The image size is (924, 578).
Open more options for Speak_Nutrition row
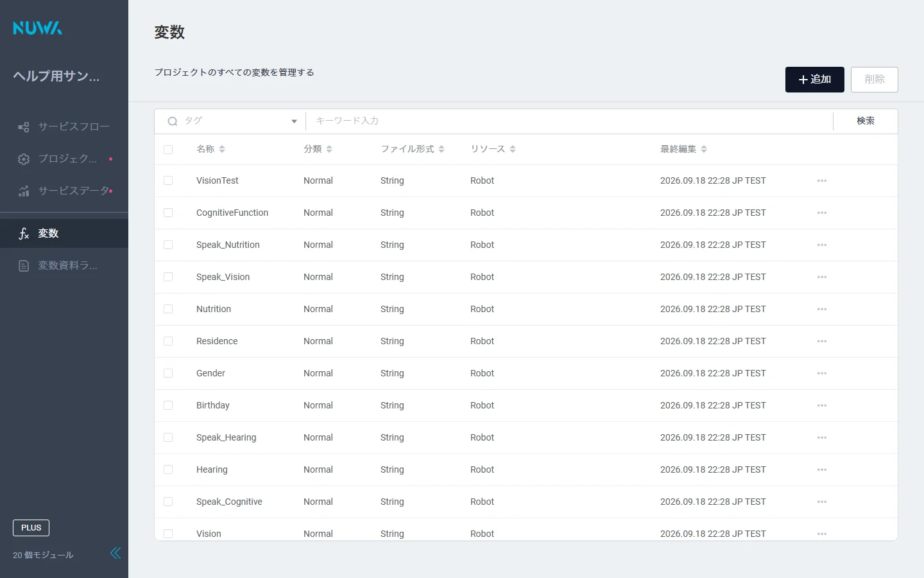coord(822,245)
